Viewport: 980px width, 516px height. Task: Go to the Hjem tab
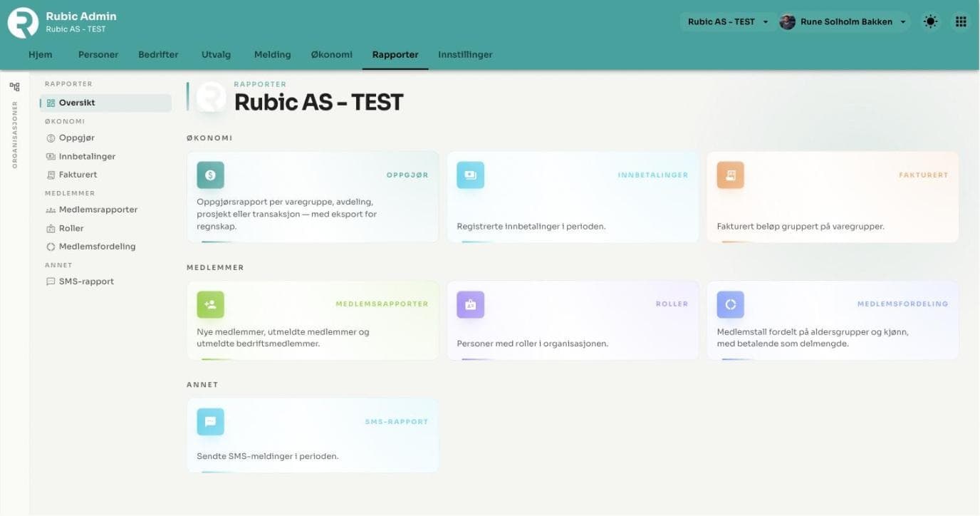pos(41,55)
